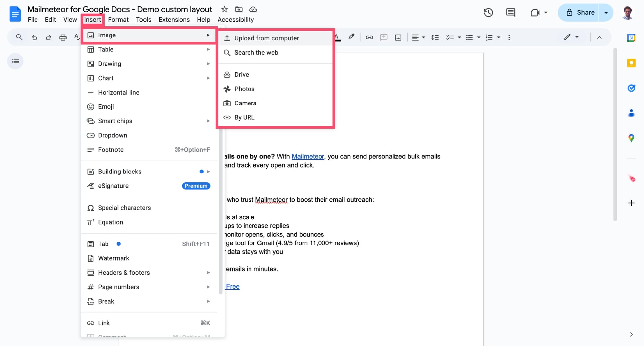The width and height of the screenshot is (644, 346).
Task: Star this document
Action: tap(225, 9)
